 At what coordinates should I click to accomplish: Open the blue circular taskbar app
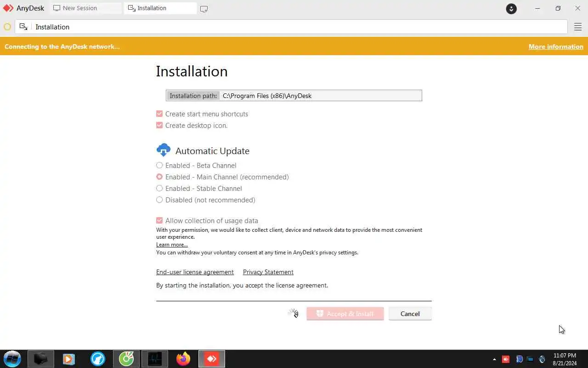pos(98,359)
